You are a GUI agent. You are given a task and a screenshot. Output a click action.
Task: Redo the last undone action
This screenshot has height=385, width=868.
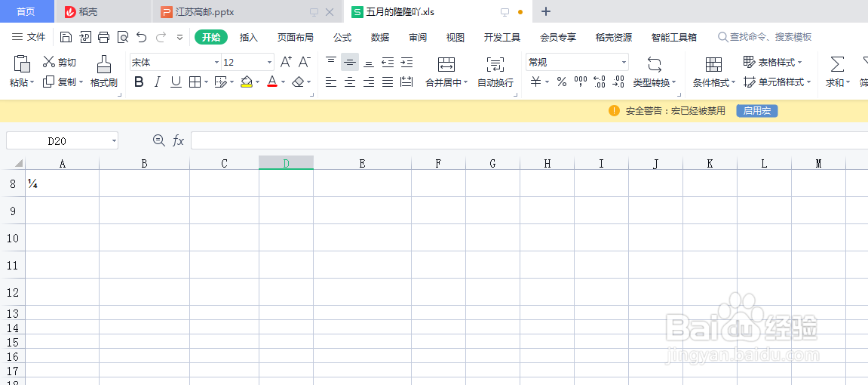161,37
